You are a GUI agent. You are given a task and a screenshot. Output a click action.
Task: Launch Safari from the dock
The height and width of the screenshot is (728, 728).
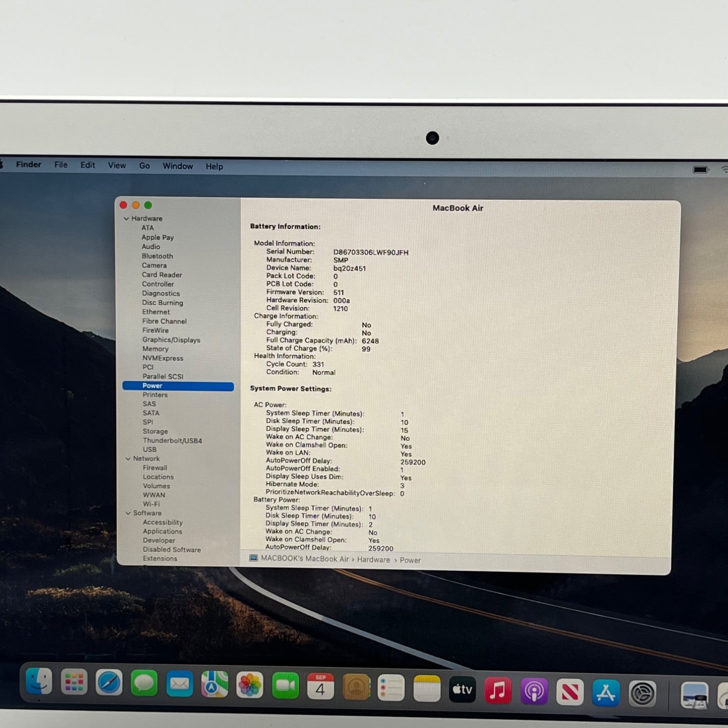tap(109, 683)
